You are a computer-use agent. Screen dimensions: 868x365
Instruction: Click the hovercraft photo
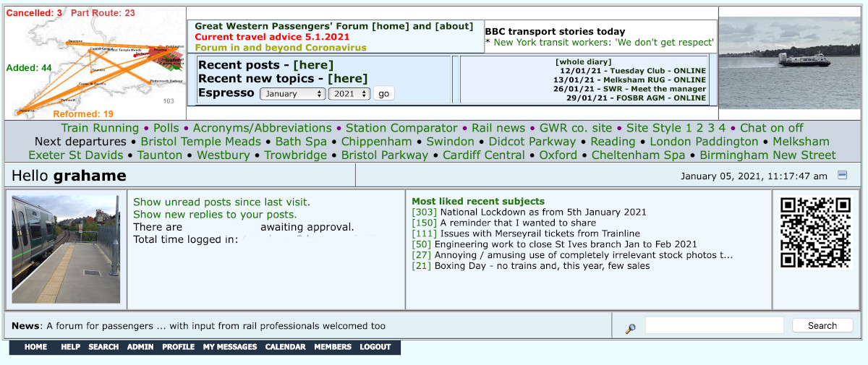(792, 63)
